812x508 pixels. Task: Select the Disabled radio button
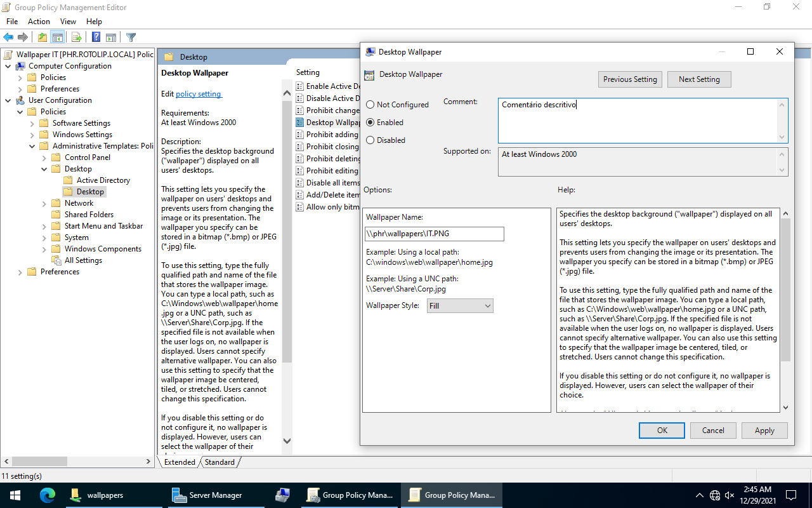coord(370,140)
